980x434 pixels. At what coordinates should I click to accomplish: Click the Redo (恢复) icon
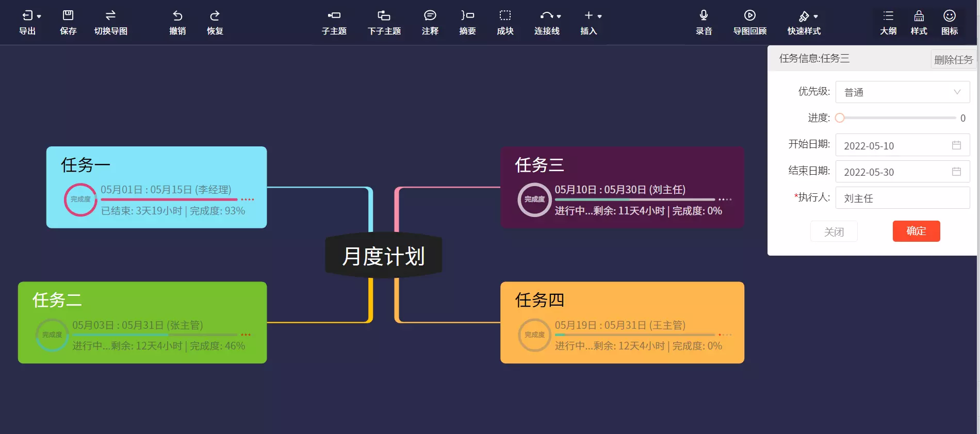(215, 16)
